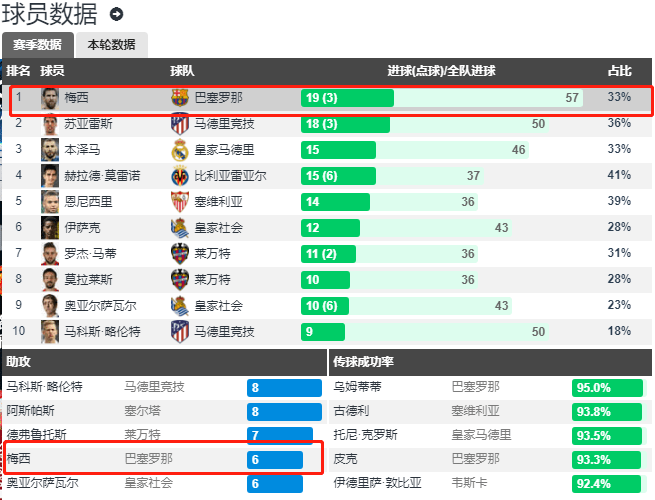Image resolution: width=655 pixels, height=500 pixels.
Task: Click the Sevilla crest beside 塞维利亚
Action: tap(180, 202)
